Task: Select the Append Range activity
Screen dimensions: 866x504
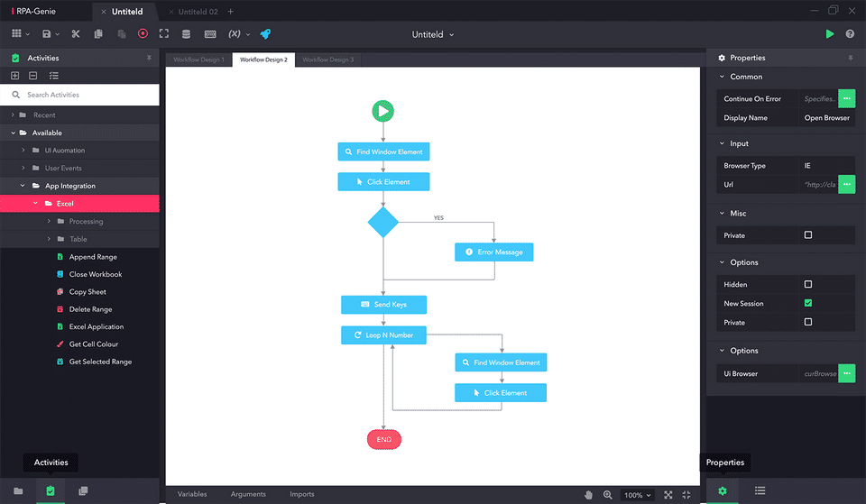Action: tap(93, 257)
